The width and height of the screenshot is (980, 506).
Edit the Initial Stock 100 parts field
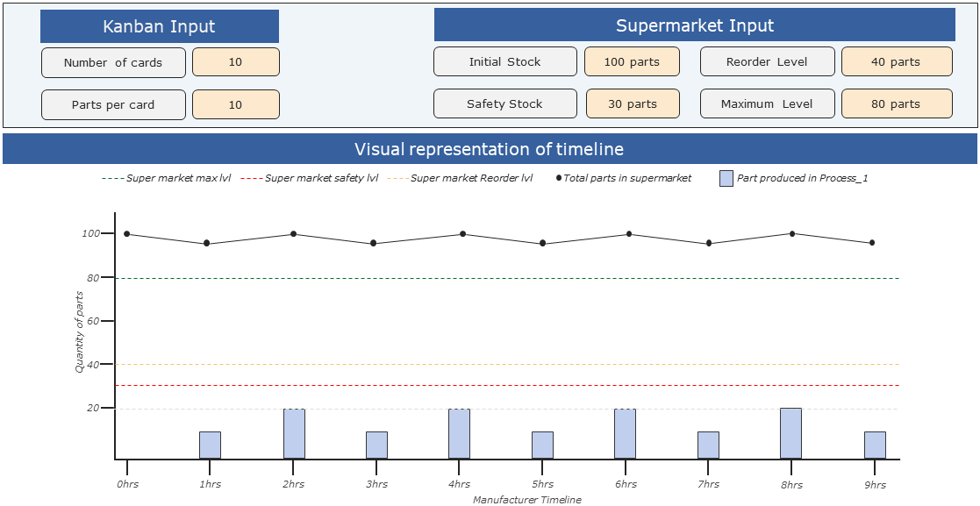pos(632,62)
